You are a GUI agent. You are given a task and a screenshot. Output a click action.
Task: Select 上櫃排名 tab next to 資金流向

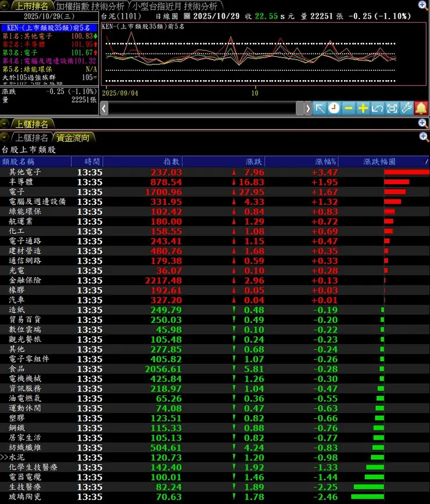(31, 138)
